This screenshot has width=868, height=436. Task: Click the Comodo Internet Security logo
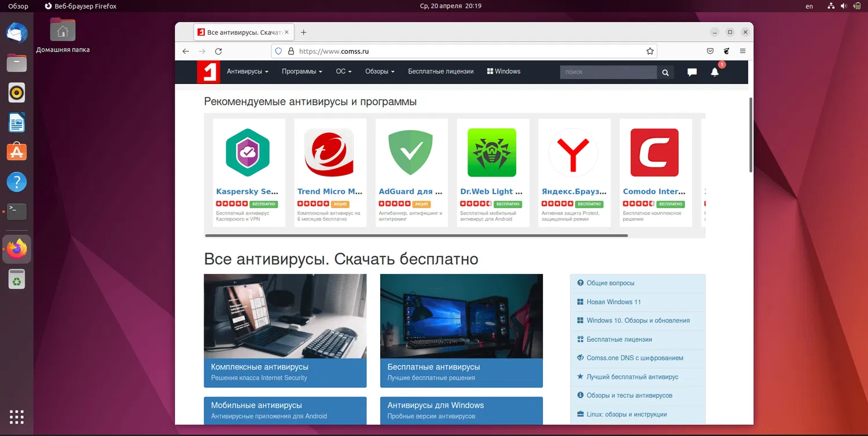click(x=654, y=153)
